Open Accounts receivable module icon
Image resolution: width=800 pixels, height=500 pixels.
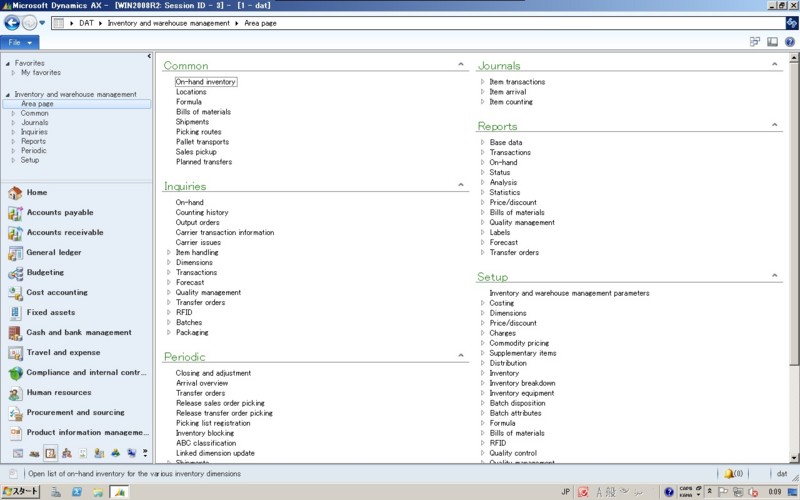pyautogui.click(x=15, y=233)
